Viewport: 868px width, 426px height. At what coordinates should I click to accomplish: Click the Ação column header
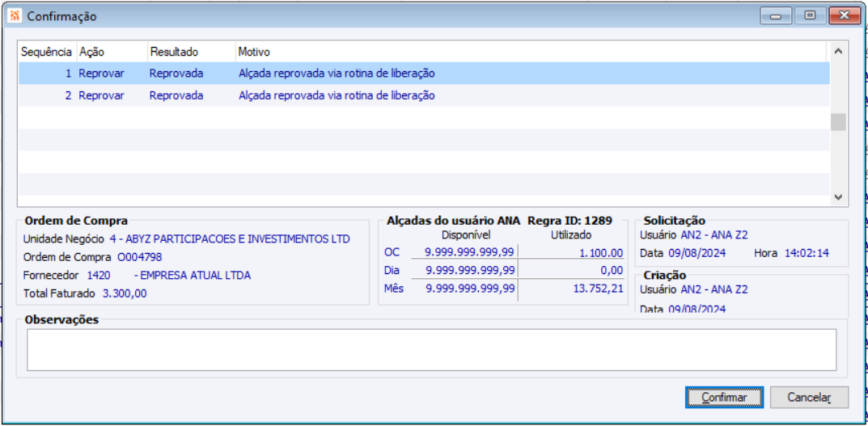pyautogui.click(x=112, y=52)
